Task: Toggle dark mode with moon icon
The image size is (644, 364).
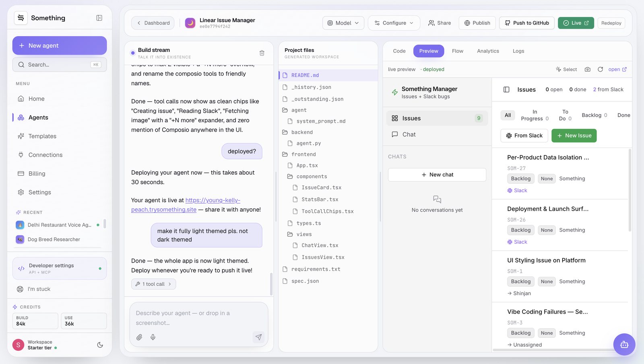Action: click(100, 345)
